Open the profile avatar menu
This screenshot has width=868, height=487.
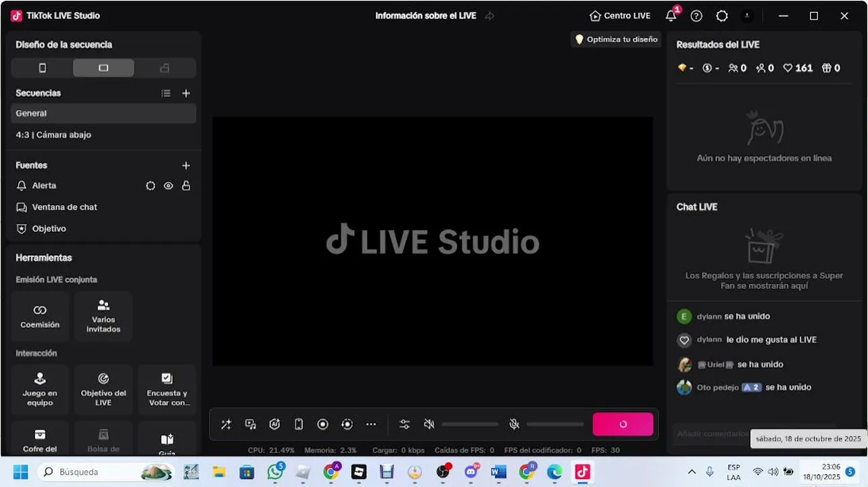click(x=748, y=16)
